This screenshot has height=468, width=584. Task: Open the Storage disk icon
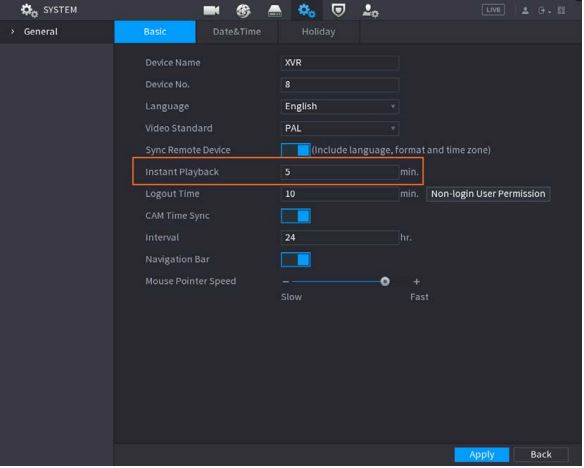(x=275, y=10)
